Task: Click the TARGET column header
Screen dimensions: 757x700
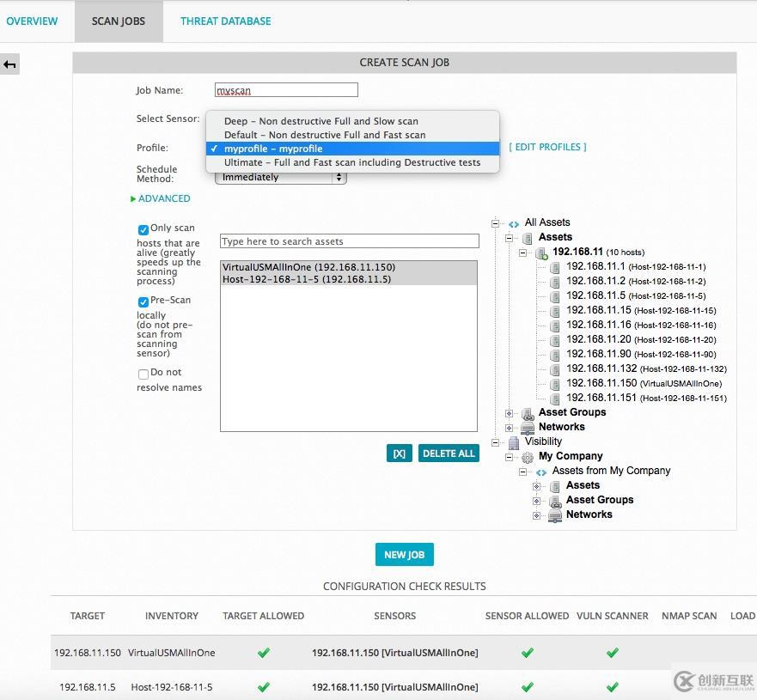Action: 88,616
